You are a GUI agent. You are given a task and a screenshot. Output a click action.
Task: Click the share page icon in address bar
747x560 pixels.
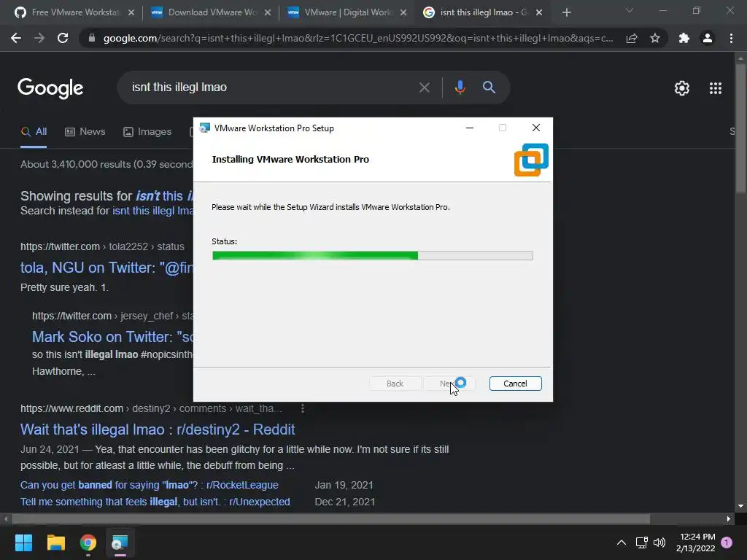coord(632,38)
